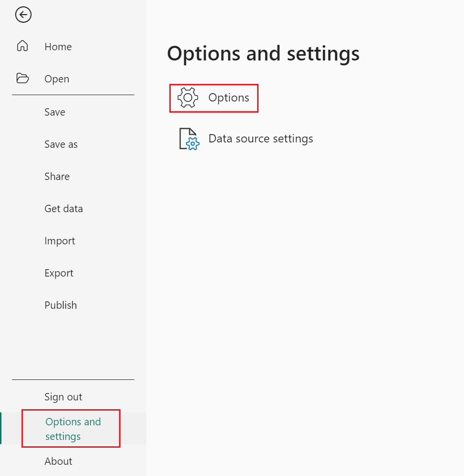Click the Home icon
Screen dimensions: 464x476
pyautogui.click(x=22, y=45)
